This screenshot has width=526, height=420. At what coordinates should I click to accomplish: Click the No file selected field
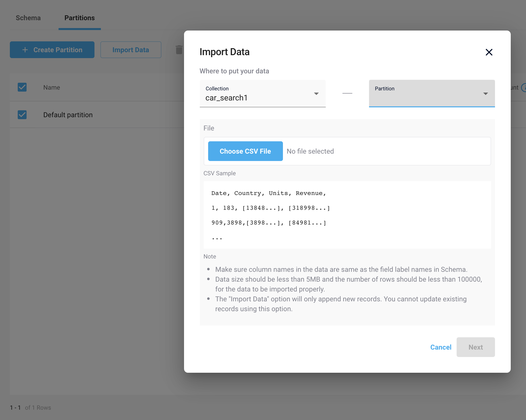point(310,151)
